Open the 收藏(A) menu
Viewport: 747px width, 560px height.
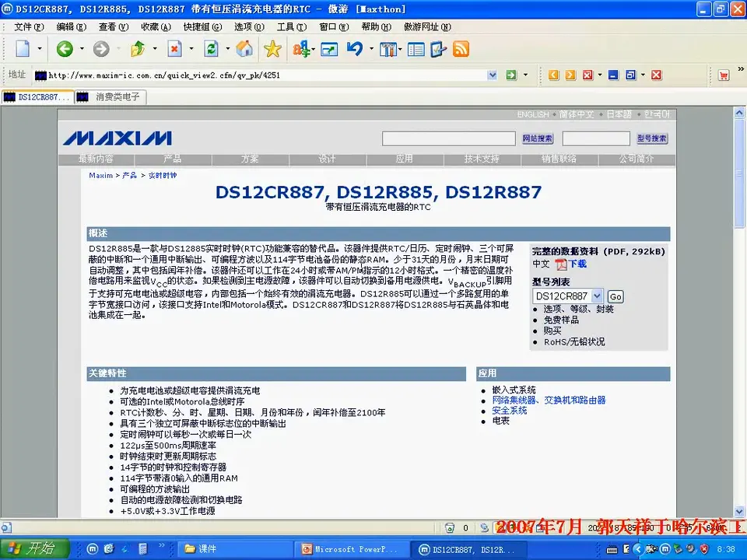tap(156, 26)
